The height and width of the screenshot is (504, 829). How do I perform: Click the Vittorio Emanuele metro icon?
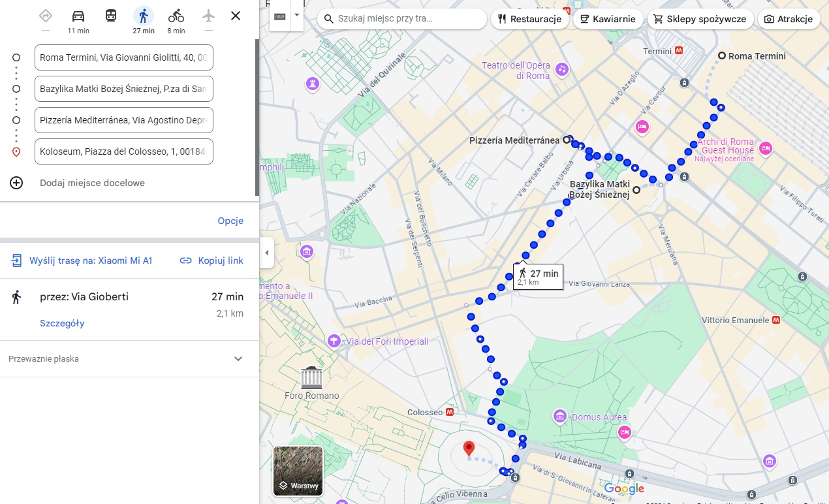pos(776,320)
